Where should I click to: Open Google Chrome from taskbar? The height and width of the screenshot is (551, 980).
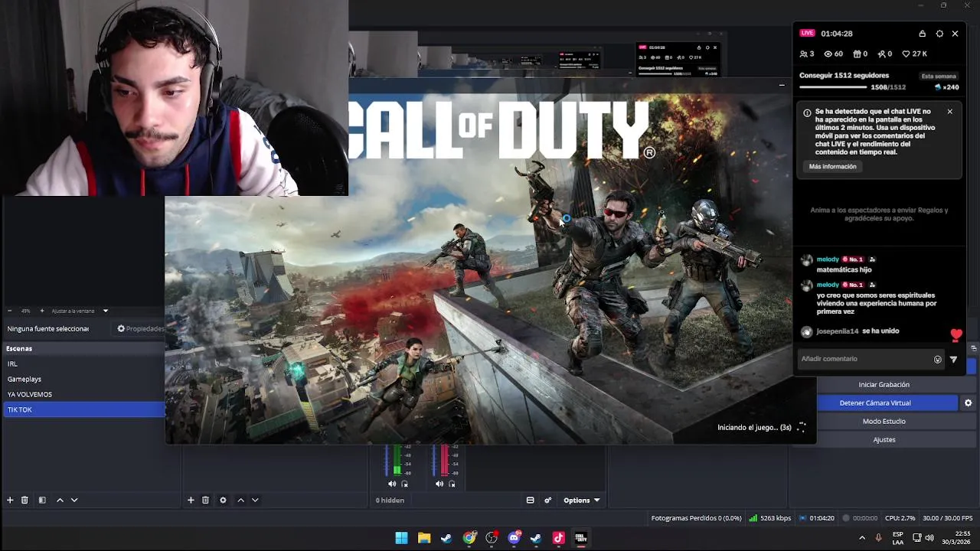(469, 538)
